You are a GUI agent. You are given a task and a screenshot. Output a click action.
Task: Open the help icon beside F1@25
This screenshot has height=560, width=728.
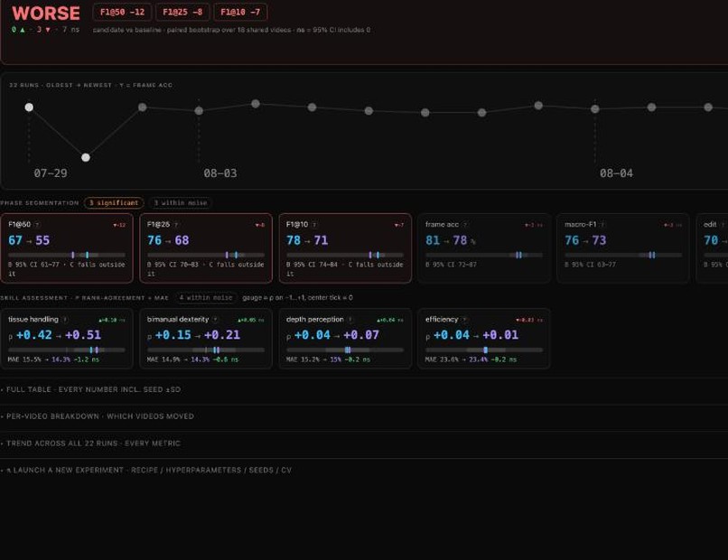point(176,225)
